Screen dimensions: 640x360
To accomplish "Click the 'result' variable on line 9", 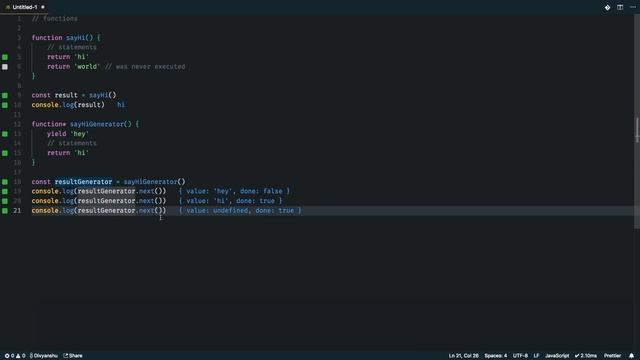I will (x=66, y=95).
